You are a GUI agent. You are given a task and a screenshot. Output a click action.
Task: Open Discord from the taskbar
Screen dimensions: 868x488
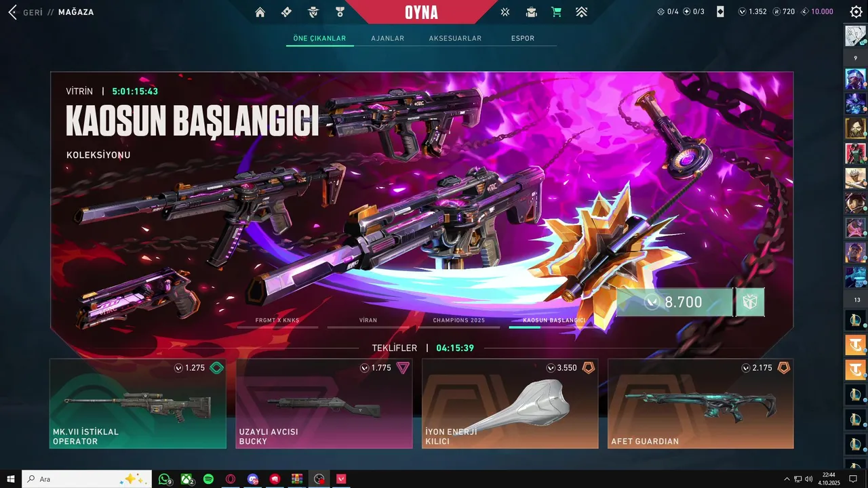[253, 479]
